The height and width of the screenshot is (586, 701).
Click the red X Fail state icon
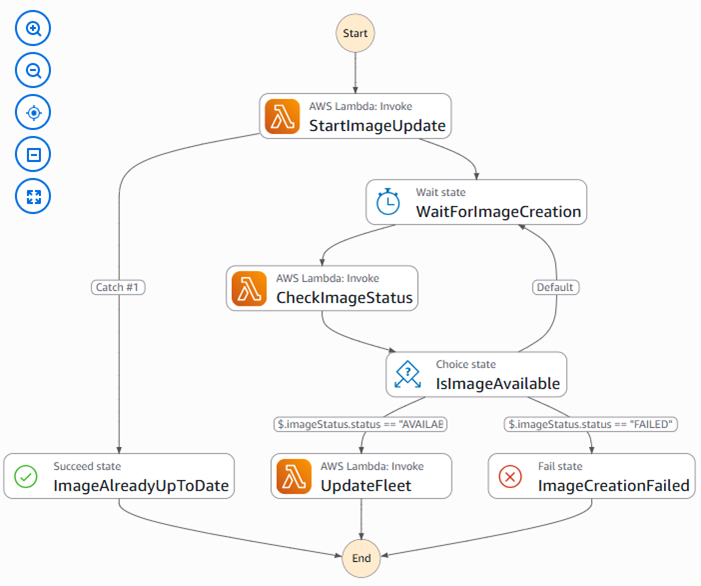pyautogui.click(x=510, y=477)
